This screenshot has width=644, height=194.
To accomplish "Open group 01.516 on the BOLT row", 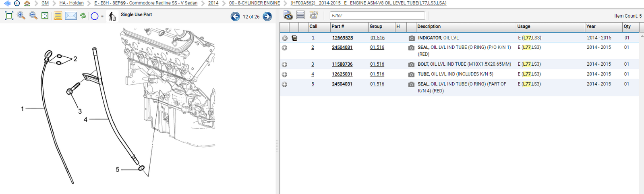I will click(x=377, y=65).
